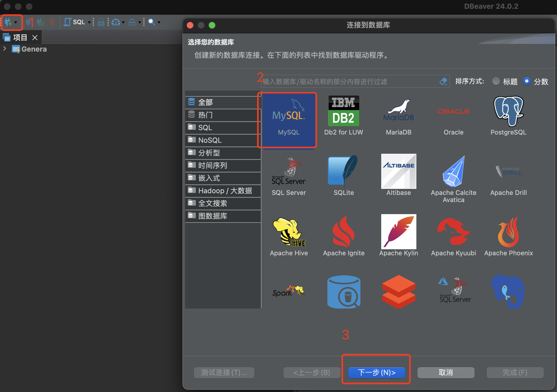Show the 分析型 driver category
This screenshot has width=557, height=392.
click(223, 153)
